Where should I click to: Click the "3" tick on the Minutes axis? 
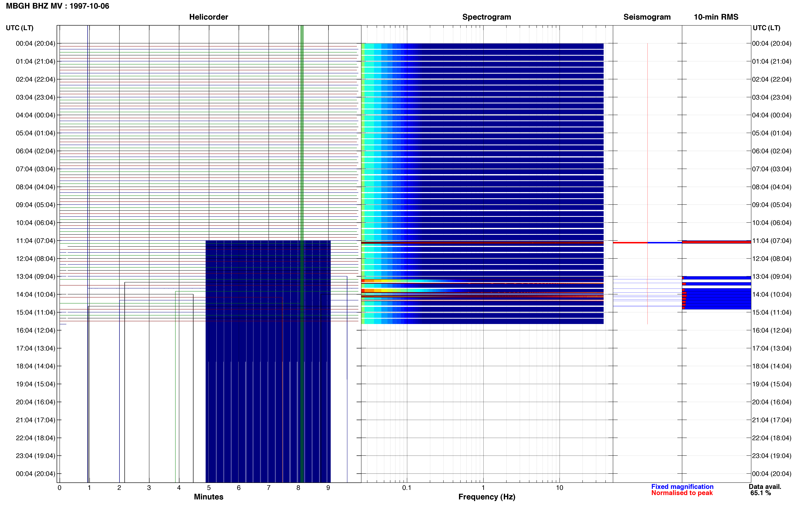coord(149,488)
